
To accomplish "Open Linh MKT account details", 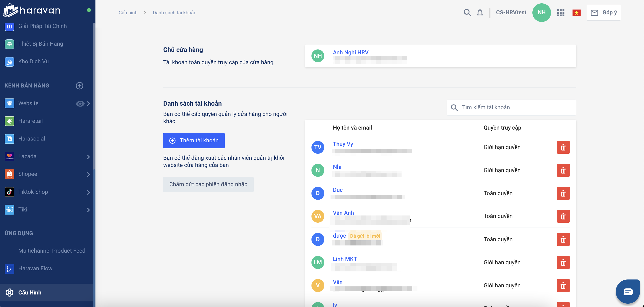I will [345, 259].
